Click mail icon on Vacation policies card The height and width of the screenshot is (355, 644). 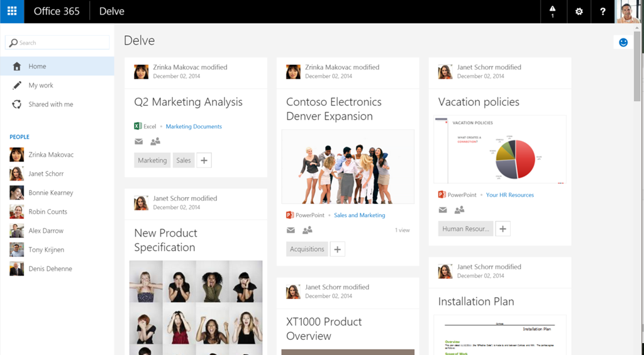(x=443, y=210)
